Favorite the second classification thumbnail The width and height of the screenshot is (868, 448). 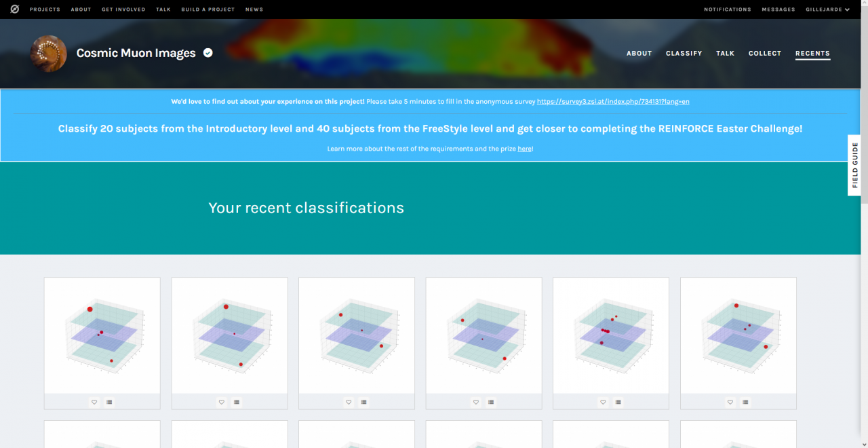222,402
